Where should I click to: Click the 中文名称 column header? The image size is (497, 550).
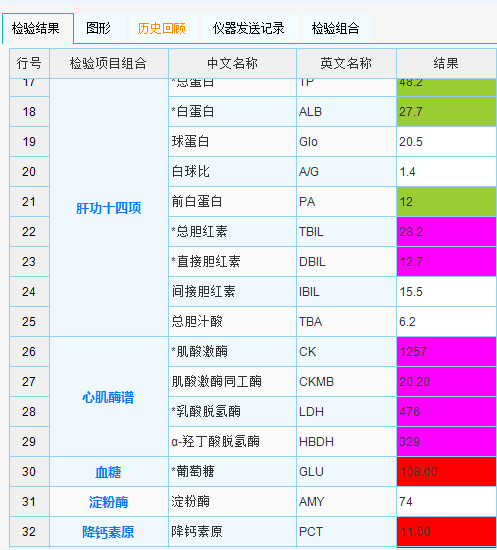click(x=232, y=63)
